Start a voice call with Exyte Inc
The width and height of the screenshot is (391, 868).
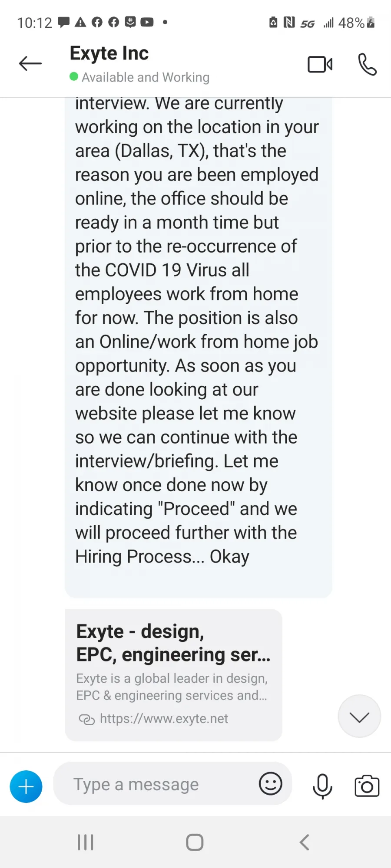point(367,64)
